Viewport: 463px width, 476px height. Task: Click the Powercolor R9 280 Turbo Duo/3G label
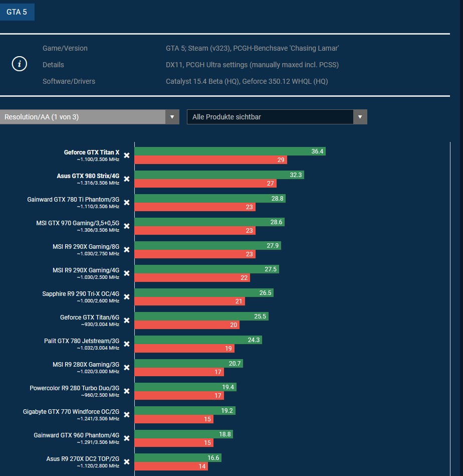click(74, 388)
